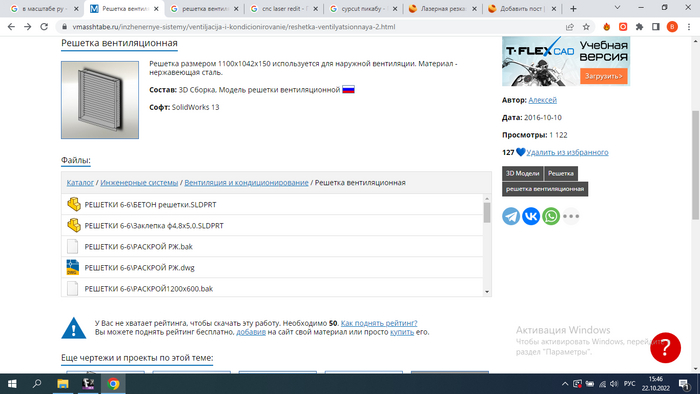Open author link Алексей
The height and width of the screenshot is (394, 700).
542,100
